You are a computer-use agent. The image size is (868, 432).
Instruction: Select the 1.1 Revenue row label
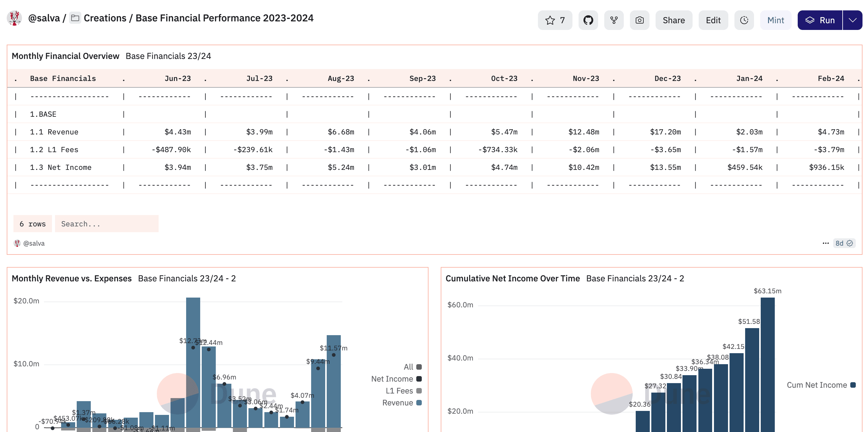point(54,132)
